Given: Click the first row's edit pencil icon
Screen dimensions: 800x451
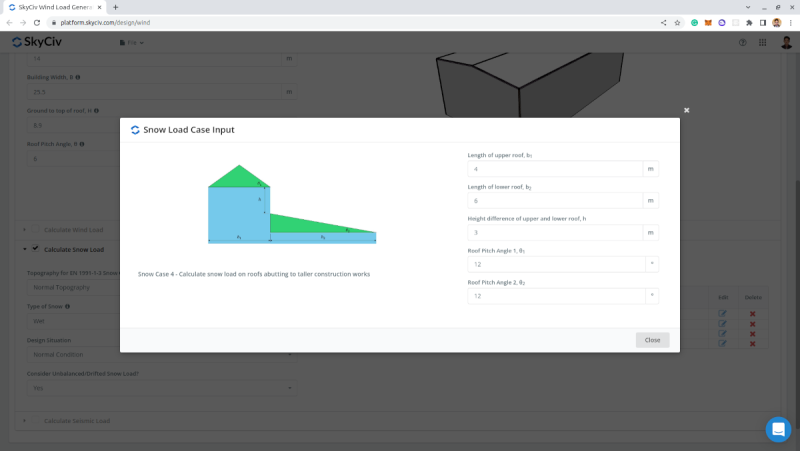Looking at the screenshot, I should tap(722, 314).
